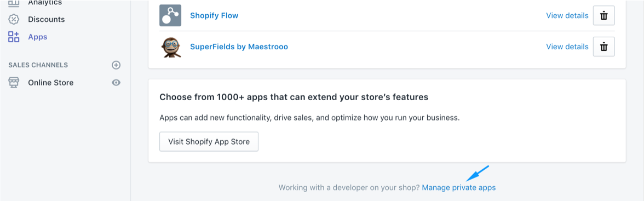Image resolution: width=644 pixels, height=201 pixels.
Task: Click the Apps grid icon in sidebar
Action: point(14,37)
